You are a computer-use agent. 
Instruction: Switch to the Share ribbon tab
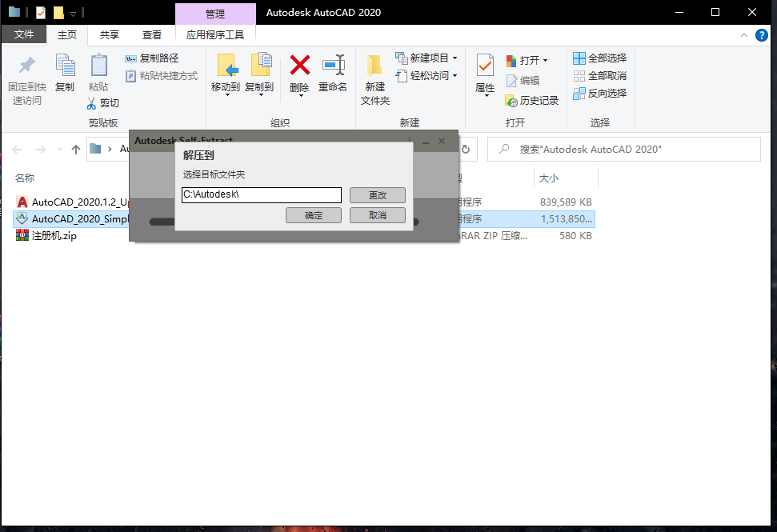pyautogui.click(x=109, y=34)
